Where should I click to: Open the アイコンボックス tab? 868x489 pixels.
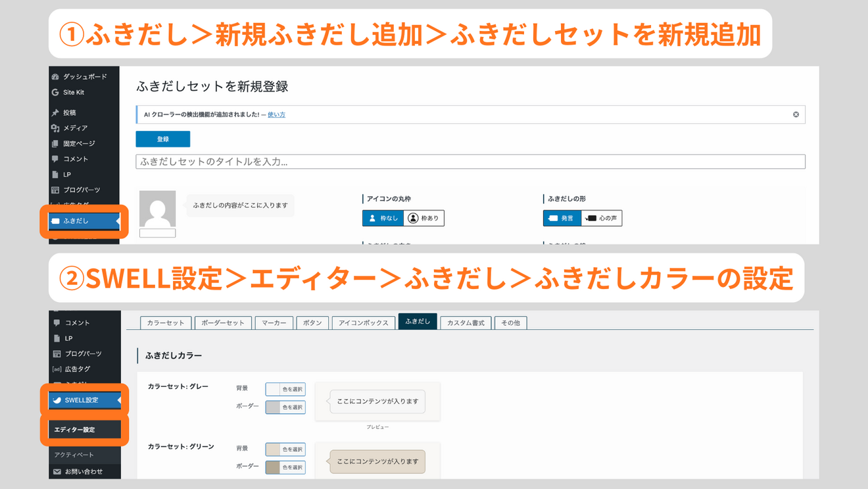pyautogui.click(x=364, y=323)
